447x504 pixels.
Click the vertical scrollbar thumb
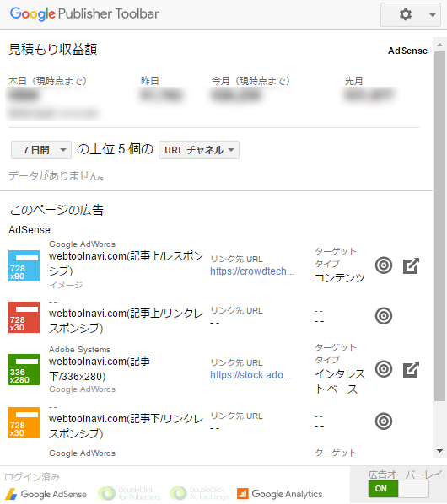point(440,226)
